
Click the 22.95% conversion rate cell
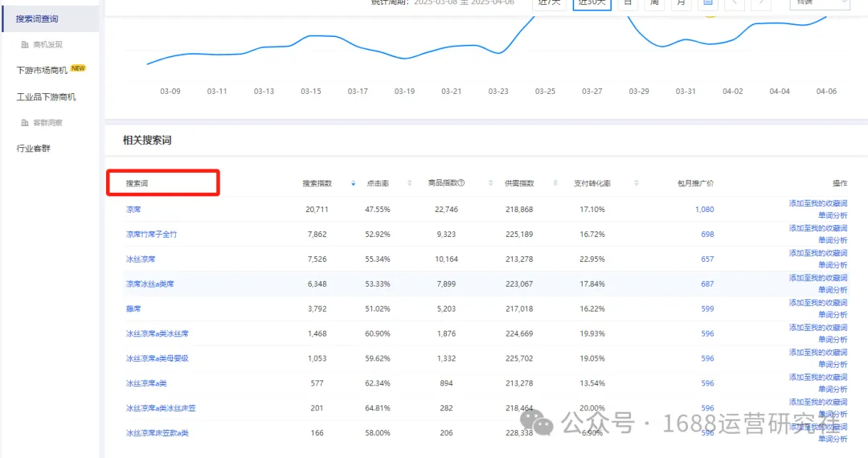tap(592, 260)
